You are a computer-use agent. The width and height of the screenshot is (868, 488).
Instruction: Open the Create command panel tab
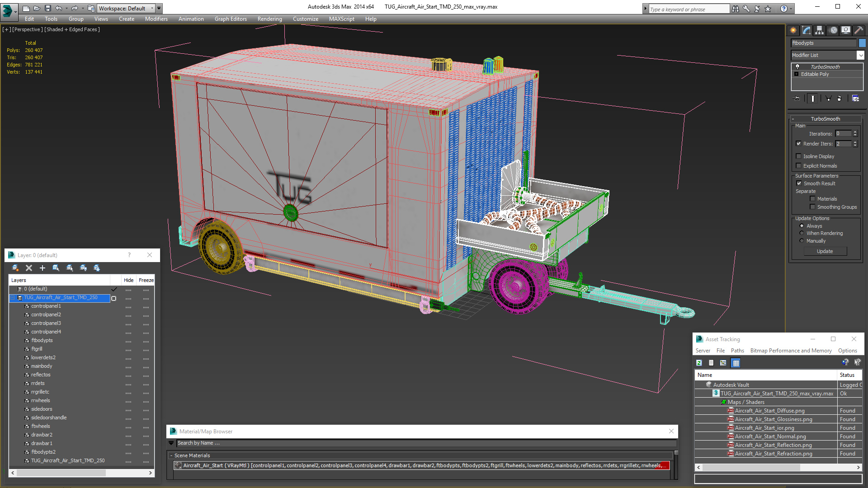[793, 30]
